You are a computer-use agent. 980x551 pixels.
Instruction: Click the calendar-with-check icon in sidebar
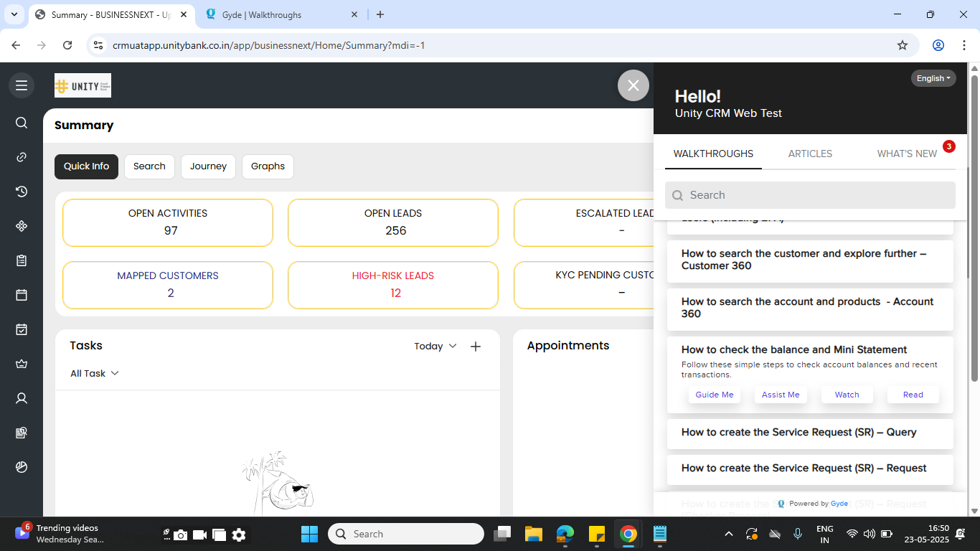click(22, 329)
